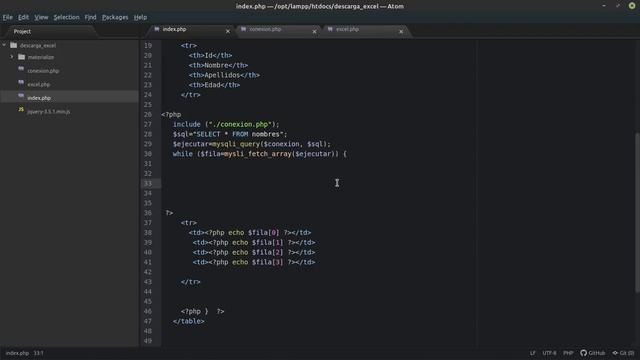Click the excel.php file icon in tree
This screenshot has width=640, height=360.
pyautogui.click(x=21, y=83)
